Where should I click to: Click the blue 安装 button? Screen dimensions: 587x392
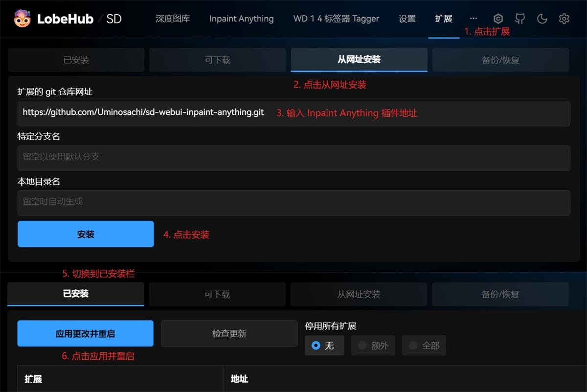(x=86, y=234)
